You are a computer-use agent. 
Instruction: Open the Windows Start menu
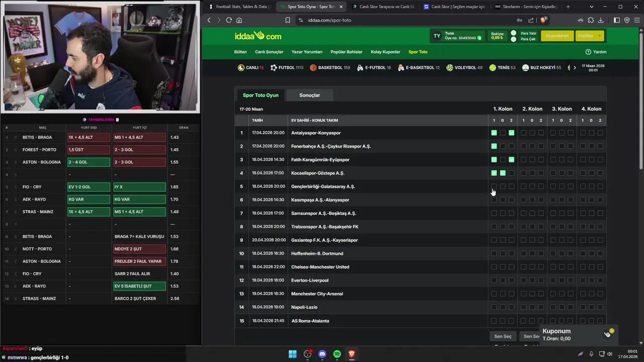coord(292,354)
